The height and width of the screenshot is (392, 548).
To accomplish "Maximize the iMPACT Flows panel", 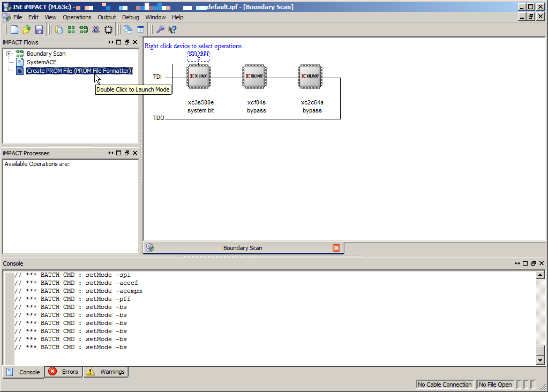I will 119,42.
